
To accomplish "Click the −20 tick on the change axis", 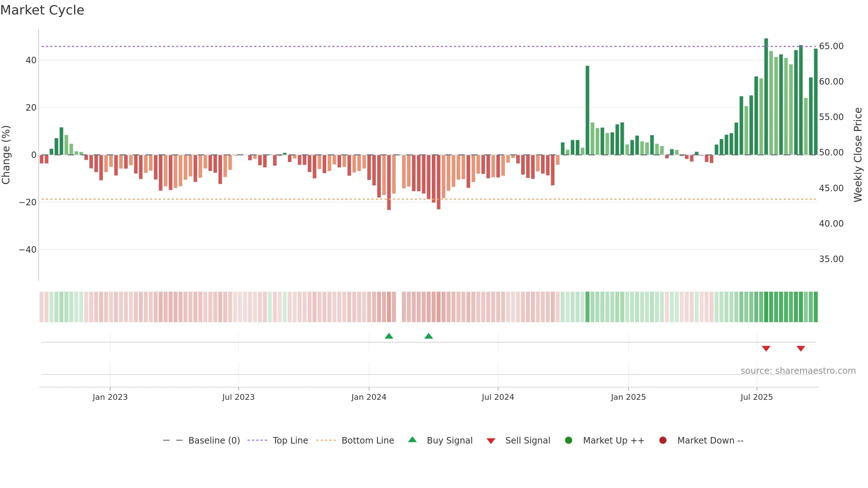I will [x=28, y=202].
